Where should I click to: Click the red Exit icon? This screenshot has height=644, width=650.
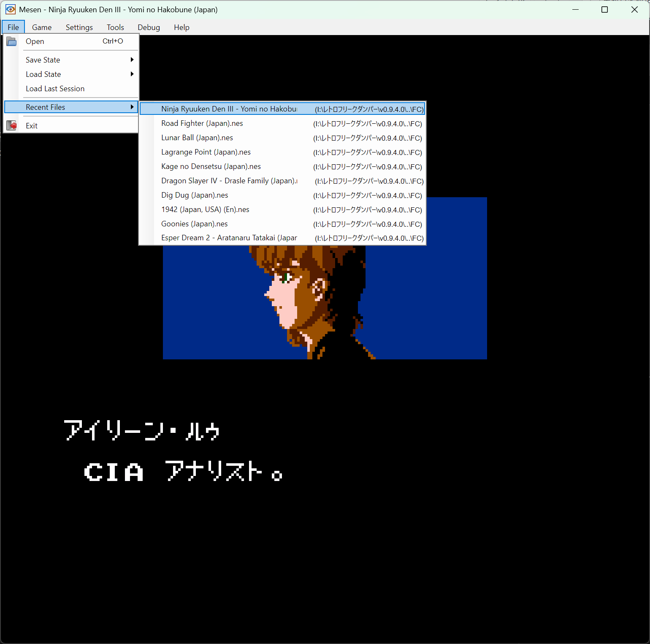11,125
